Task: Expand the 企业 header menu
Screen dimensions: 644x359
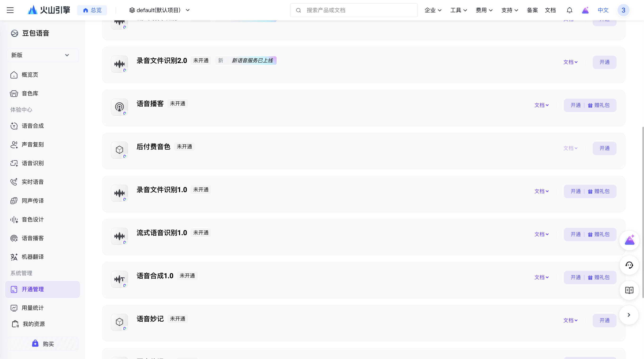Action: pos(433,10)
